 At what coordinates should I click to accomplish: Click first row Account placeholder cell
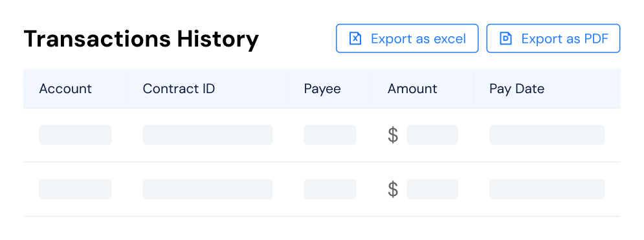(75, 135)
